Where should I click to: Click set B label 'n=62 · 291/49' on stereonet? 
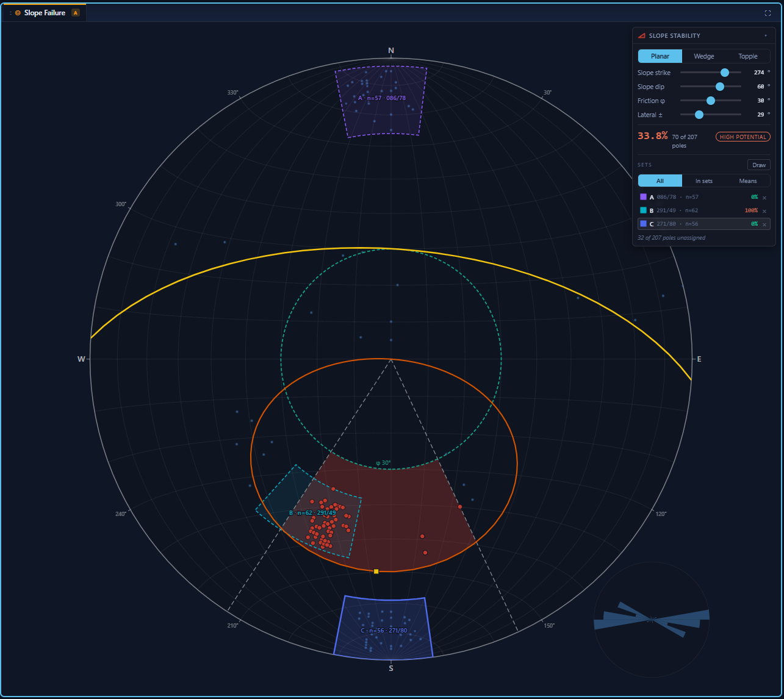point(312,513)
